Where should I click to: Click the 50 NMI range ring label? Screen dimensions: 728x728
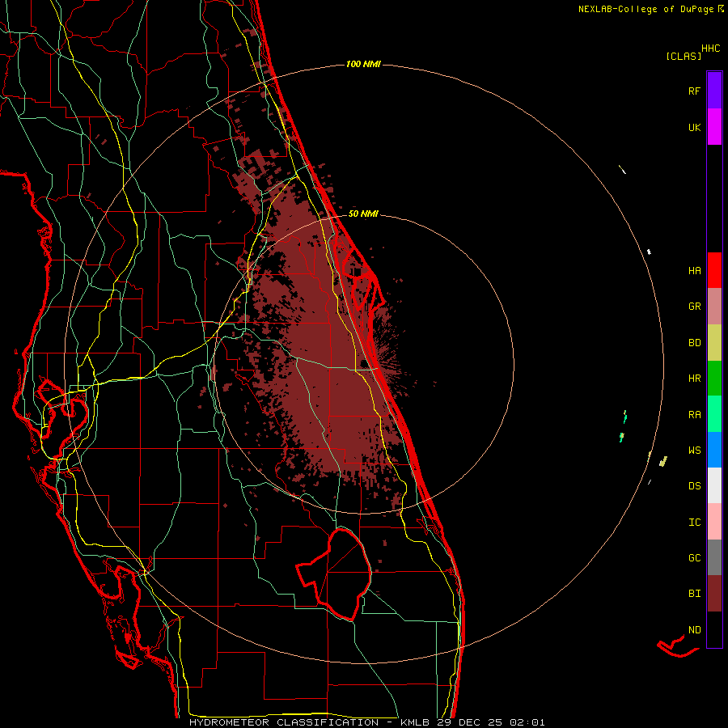click(x=363, y=214)
